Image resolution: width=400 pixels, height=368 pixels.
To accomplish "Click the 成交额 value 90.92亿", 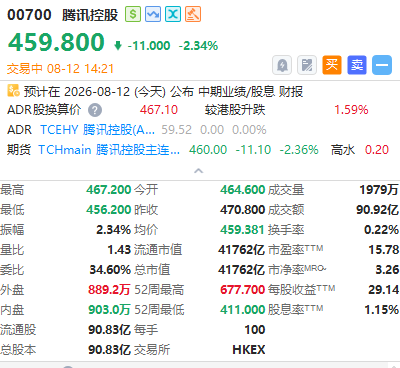I will pos(377,210).
